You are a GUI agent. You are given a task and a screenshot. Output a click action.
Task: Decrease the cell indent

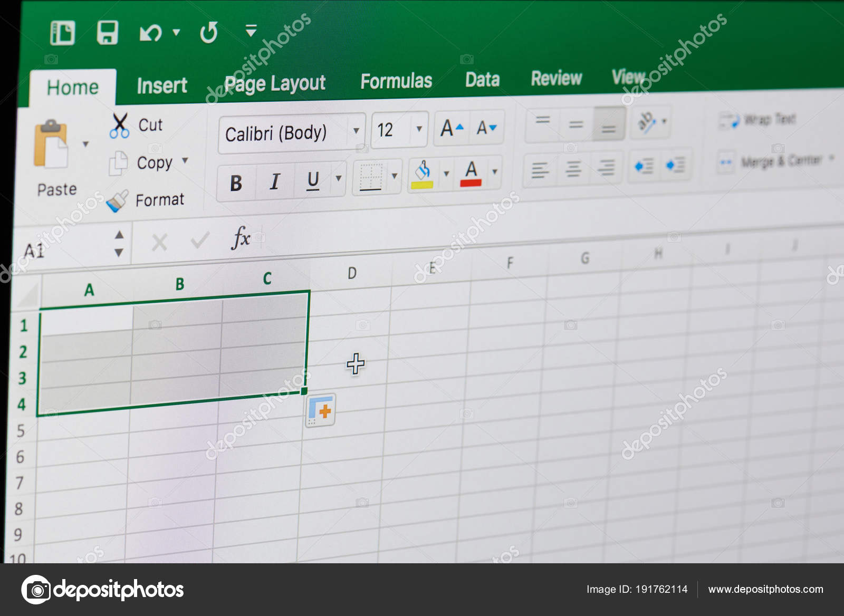644,166
